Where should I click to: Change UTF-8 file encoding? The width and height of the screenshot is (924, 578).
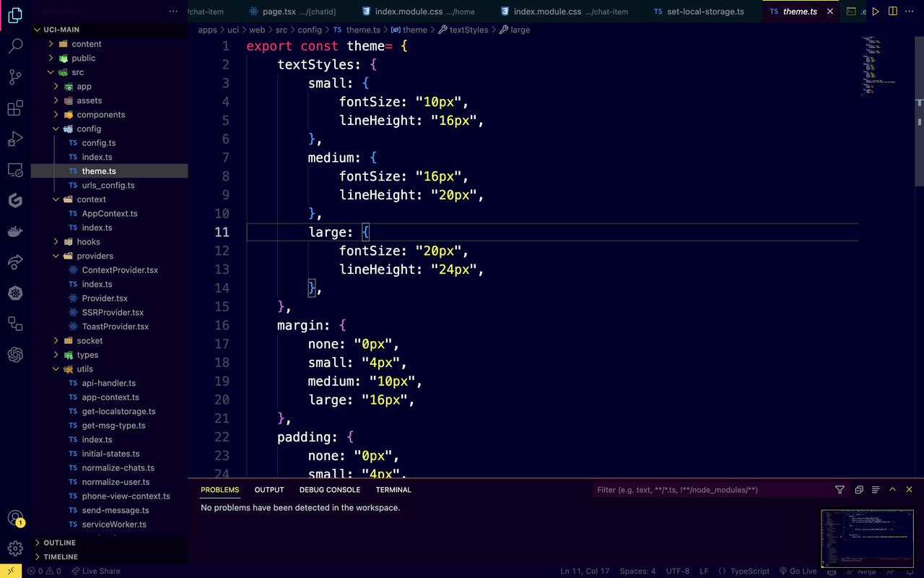click(677, 571)
